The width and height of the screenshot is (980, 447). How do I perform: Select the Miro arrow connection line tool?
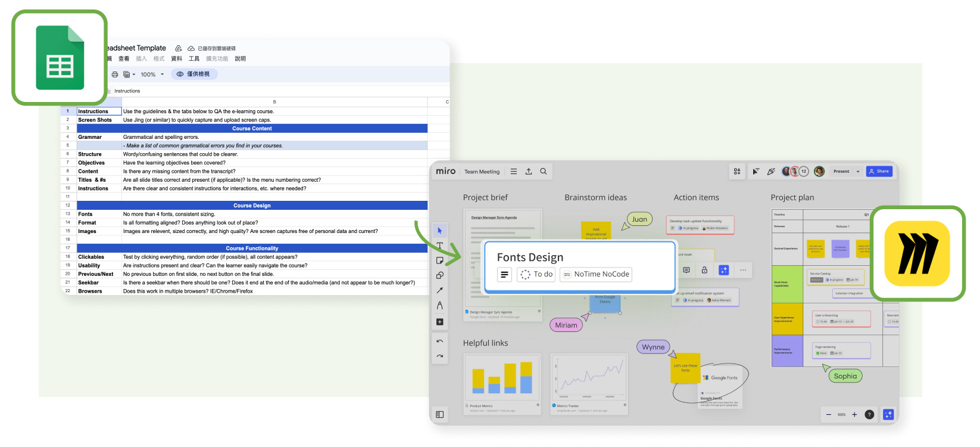[x=440, y=290]
